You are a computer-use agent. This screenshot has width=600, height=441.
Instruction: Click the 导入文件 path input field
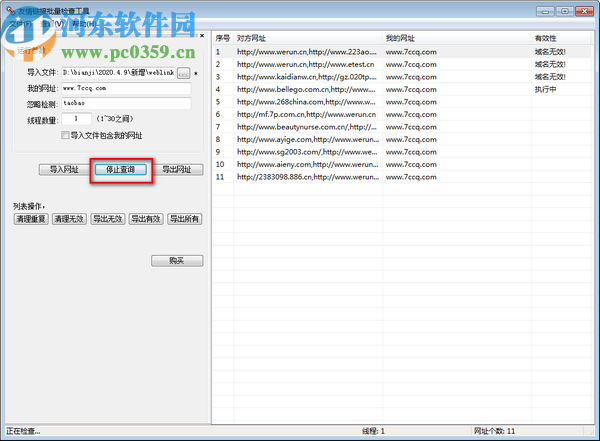pyautogui.click(x=119, y=73)
